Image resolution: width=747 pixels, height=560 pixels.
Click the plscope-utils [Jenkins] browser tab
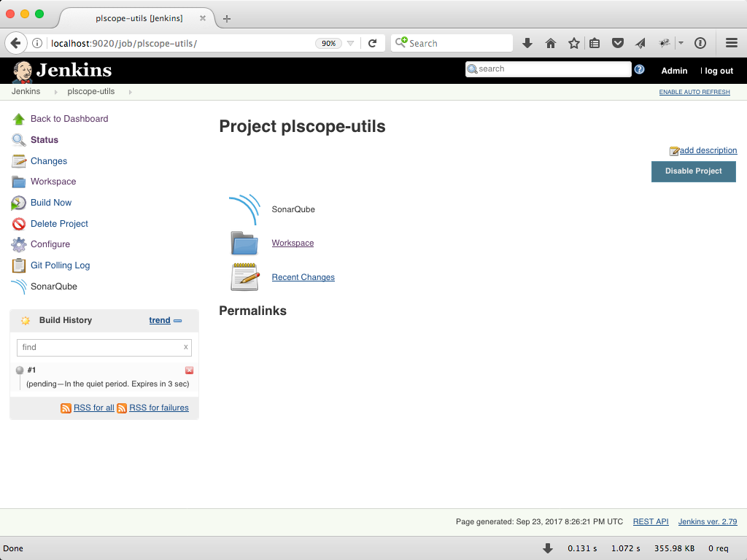139,18
